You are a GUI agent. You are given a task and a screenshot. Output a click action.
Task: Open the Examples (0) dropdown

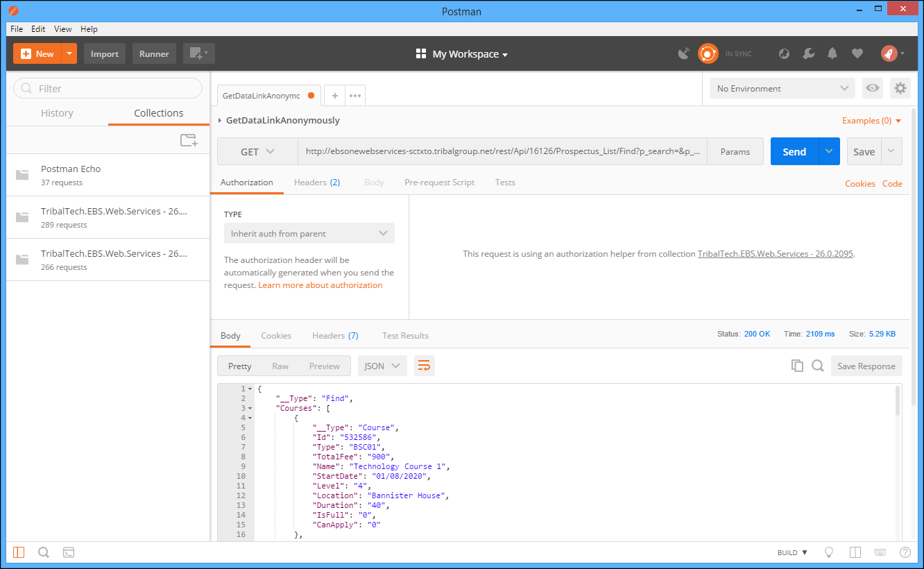point(872,121)
